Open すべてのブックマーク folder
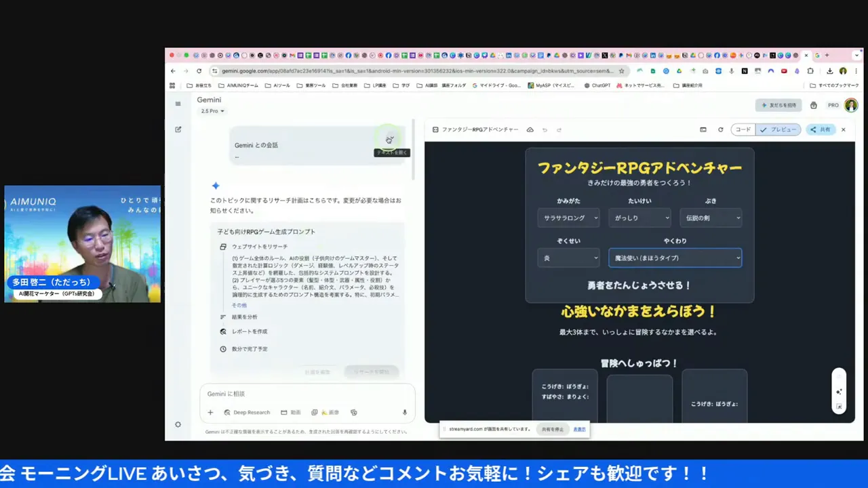Viewport: 868px width, 488px height. [x=834, y=85]
